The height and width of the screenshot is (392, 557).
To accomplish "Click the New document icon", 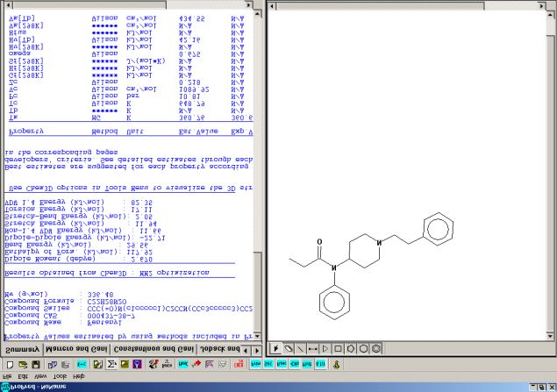I will 10,365.
